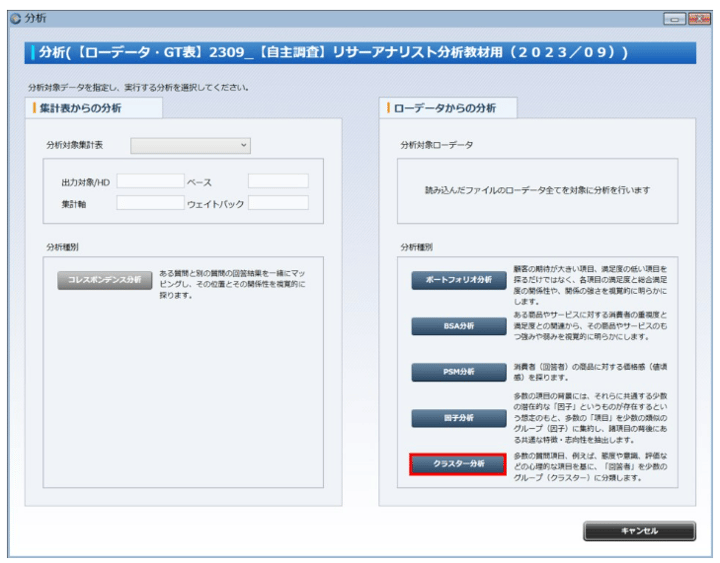Image resolution: width=720 pixels, height=563 pixels.
Task: Select the 集計軸 text field
Action: 150,203
